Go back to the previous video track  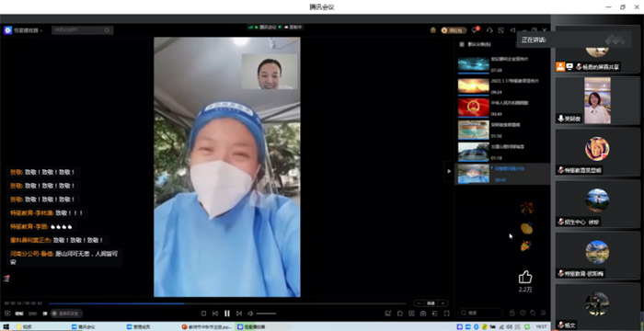click(214, 314)
